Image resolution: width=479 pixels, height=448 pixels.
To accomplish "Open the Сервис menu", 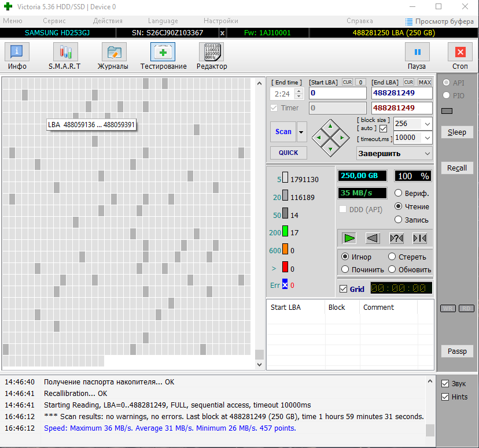I will pos(54,21).
